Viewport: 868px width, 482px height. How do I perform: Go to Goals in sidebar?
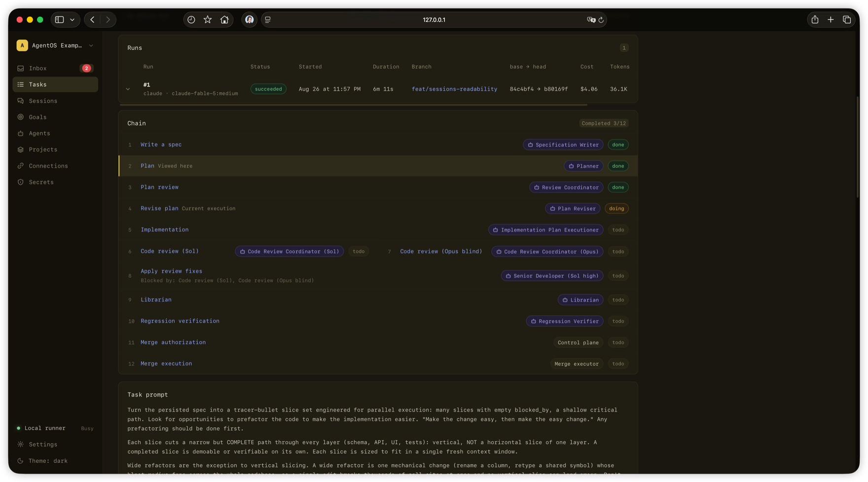click(x=55, y=117)
